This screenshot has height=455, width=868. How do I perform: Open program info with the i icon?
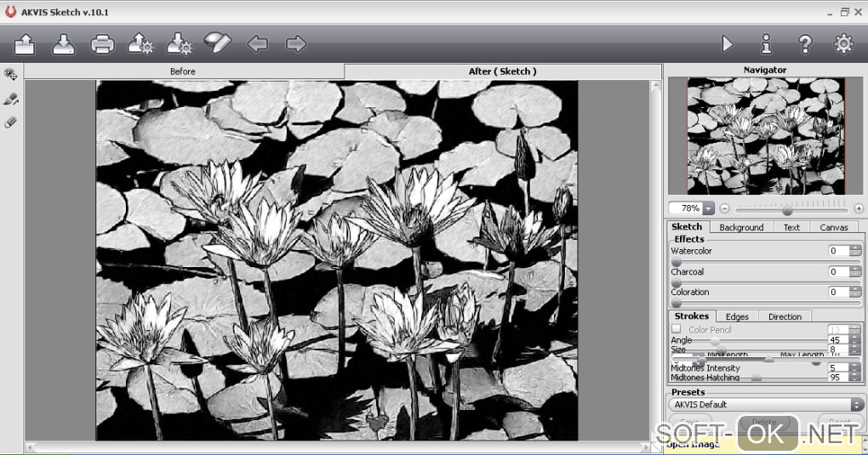coord(766,43)
